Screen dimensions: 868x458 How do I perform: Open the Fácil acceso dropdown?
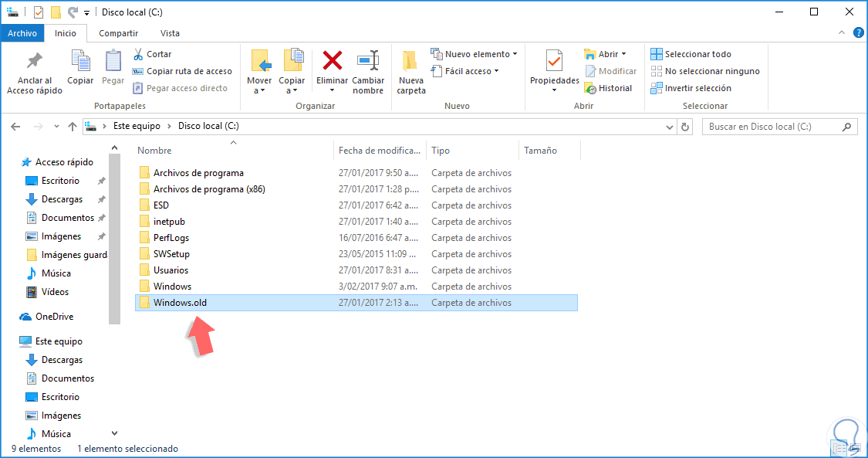pyautogui.click(x=464, y=71)
